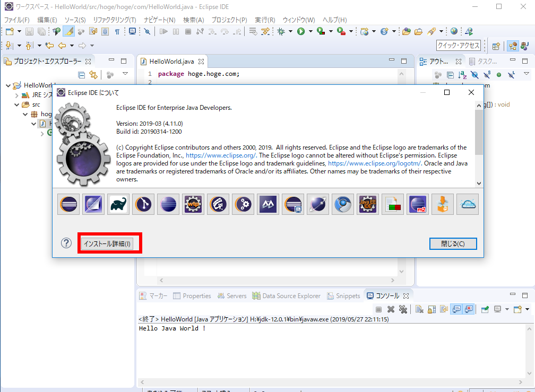The width and height of the screenshot is (535, 392).
Task: Open the web browser globe icon
Action: [x=454, y=32]
